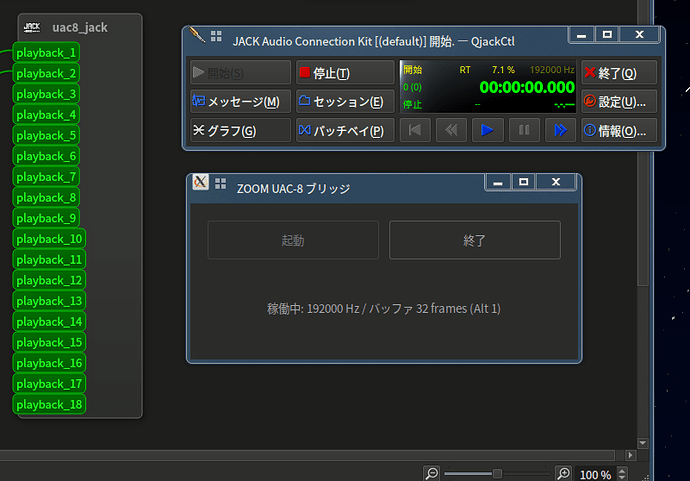Click the transport pause button
This screenshot has height=481, width=690.
[524, 130]
